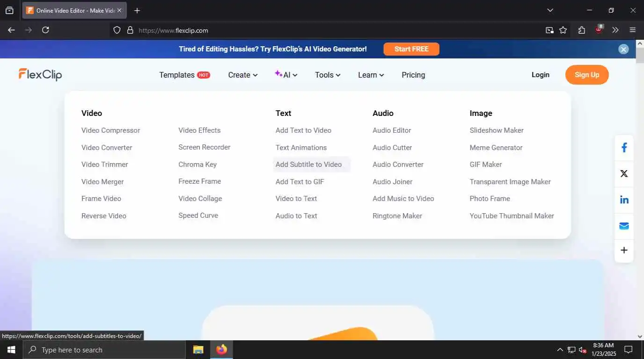The height and width of the screenshot is (359, 644).
Task: Expand the Tools menu
Action: tap(328, 75)
